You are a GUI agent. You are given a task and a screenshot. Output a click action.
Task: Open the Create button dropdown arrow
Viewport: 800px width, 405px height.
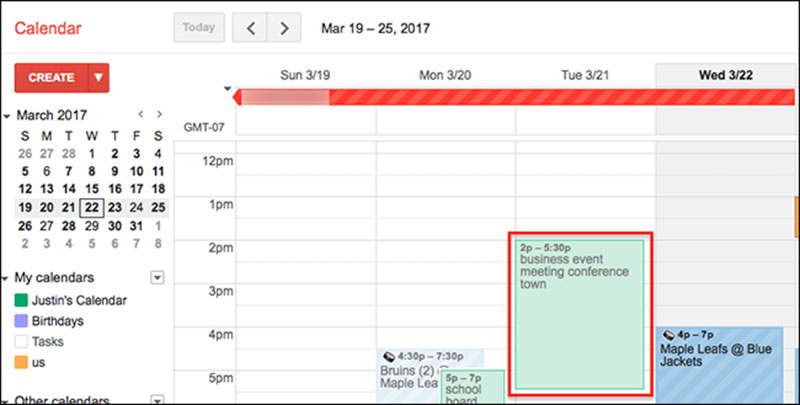click(98, 77)
